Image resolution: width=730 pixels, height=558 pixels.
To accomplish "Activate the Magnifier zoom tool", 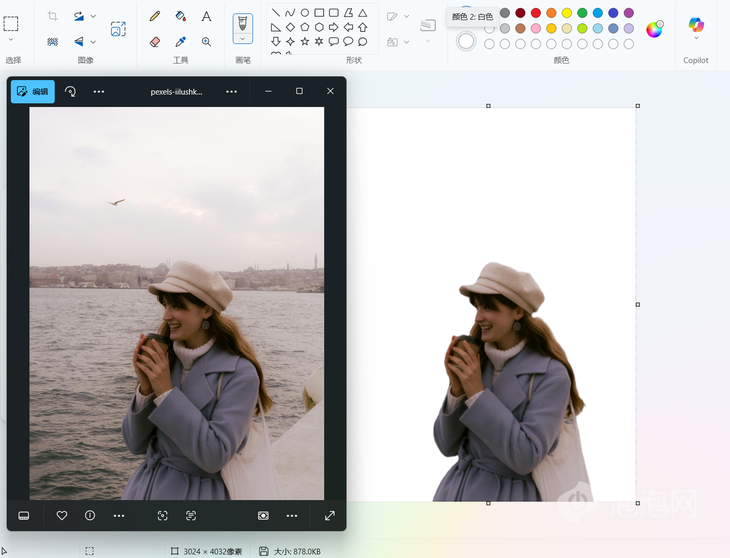I will [x=206, y=42].
